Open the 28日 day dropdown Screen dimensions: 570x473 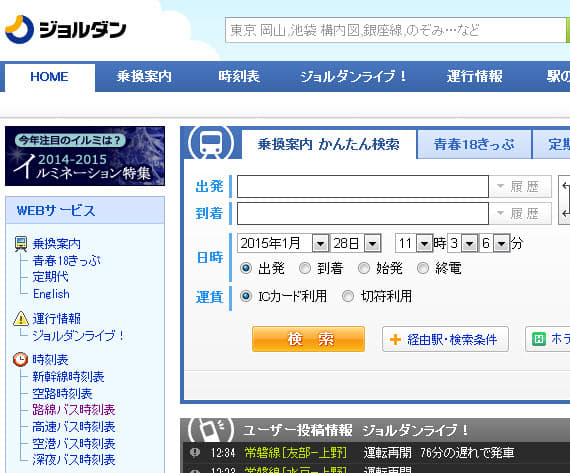pos(356,243)
